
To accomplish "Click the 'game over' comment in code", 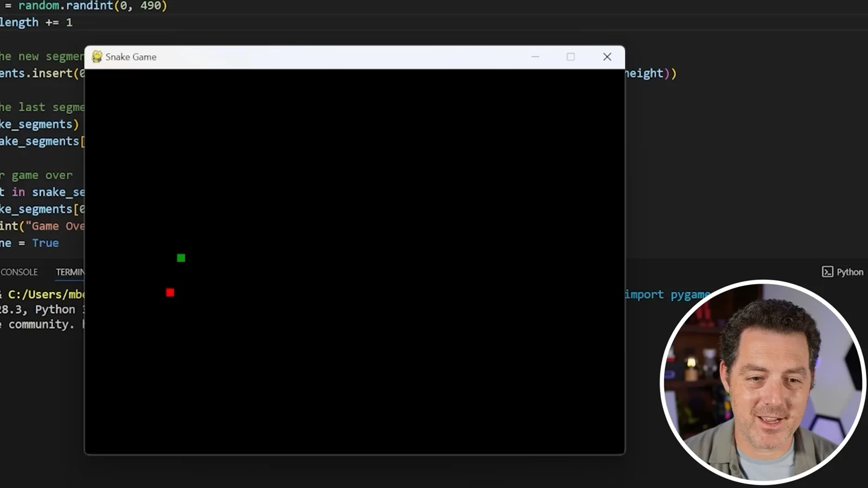I will click(42, 176).
